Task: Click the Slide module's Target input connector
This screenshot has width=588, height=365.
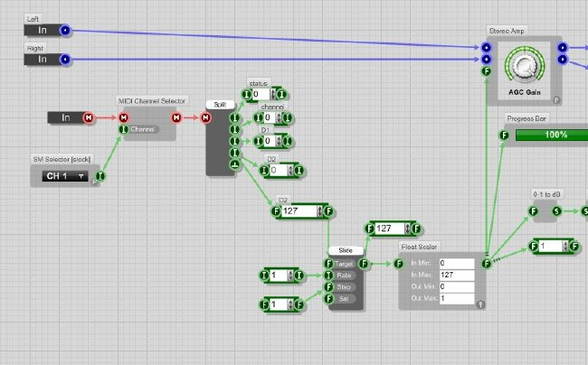Action: (x=327, y=263)
